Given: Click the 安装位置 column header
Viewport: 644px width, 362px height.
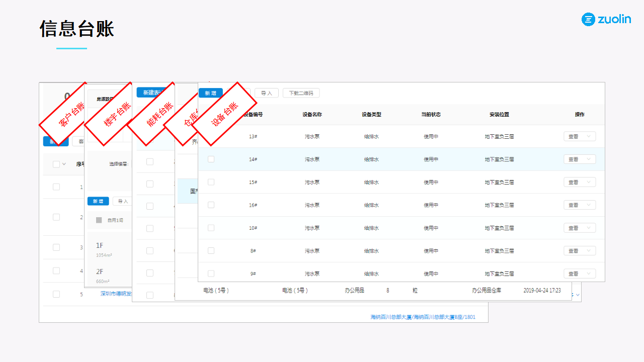Looking at the screenshot, I should tap(499, 115).
